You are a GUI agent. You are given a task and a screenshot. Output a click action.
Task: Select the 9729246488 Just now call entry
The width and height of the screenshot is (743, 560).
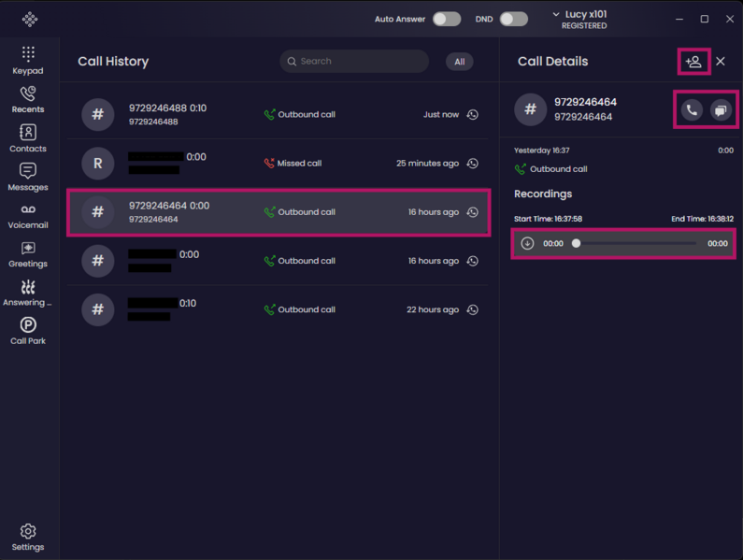point(278,114)
